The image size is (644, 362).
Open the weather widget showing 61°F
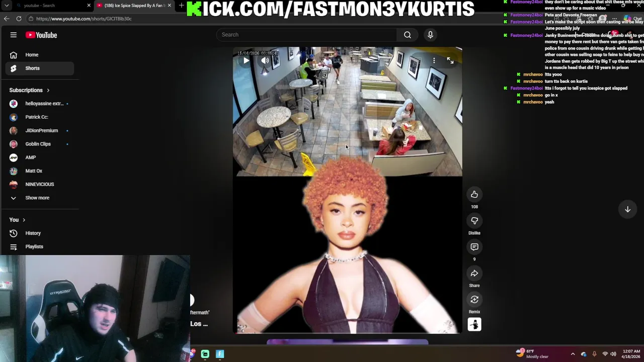[532, 354]
